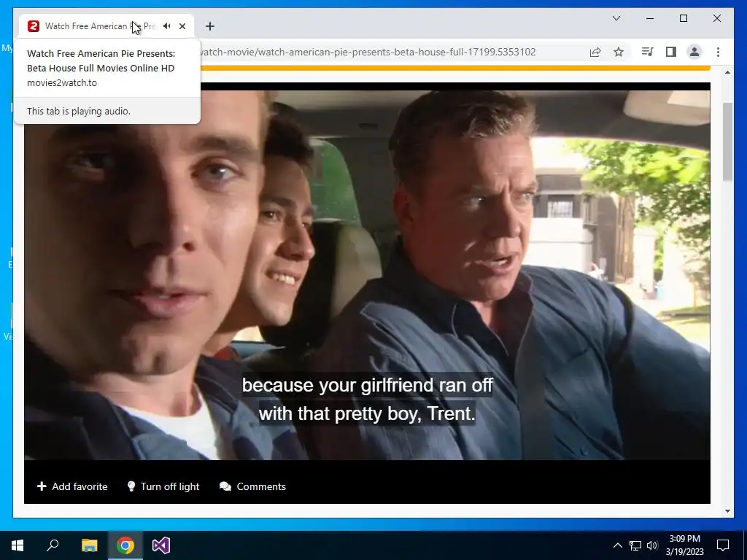Click page scrollbar up arrow
This screenshot has height=560, width=747.
click(727, 72)
